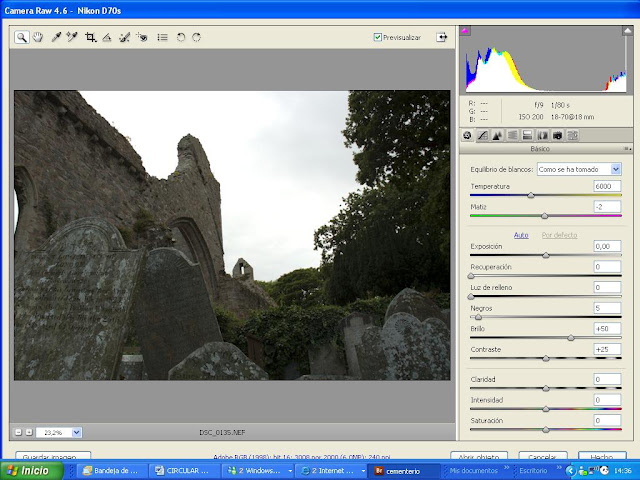Zoom out with the minus button
Screen dimensions: 640x480
(18, 432)
